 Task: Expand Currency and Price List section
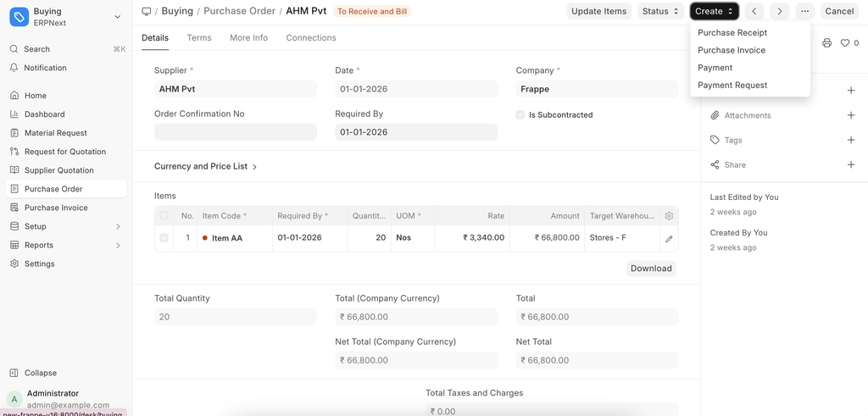[x=206, y=167]
